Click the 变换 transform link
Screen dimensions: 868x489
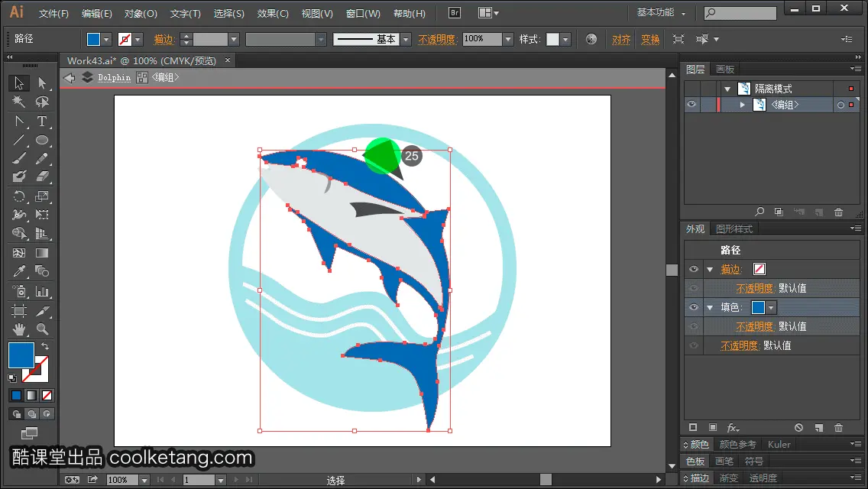(x=650, y=39)
